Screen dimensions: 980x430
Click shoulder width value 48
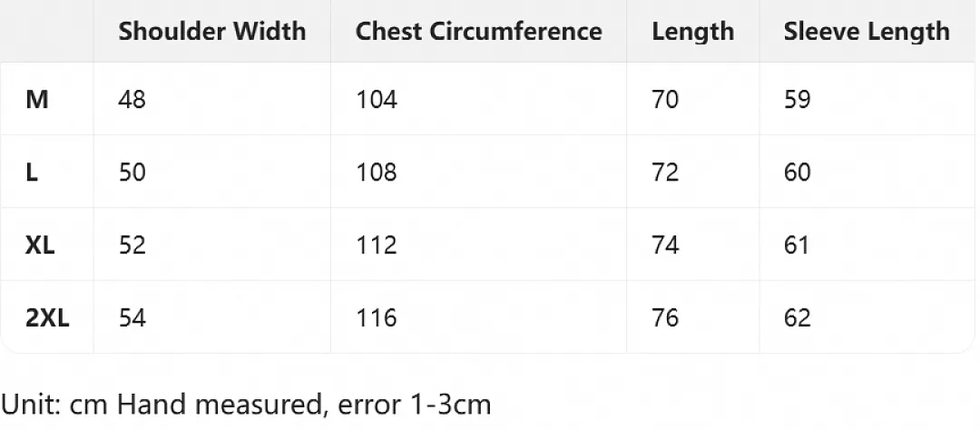(x=132, y=100)
